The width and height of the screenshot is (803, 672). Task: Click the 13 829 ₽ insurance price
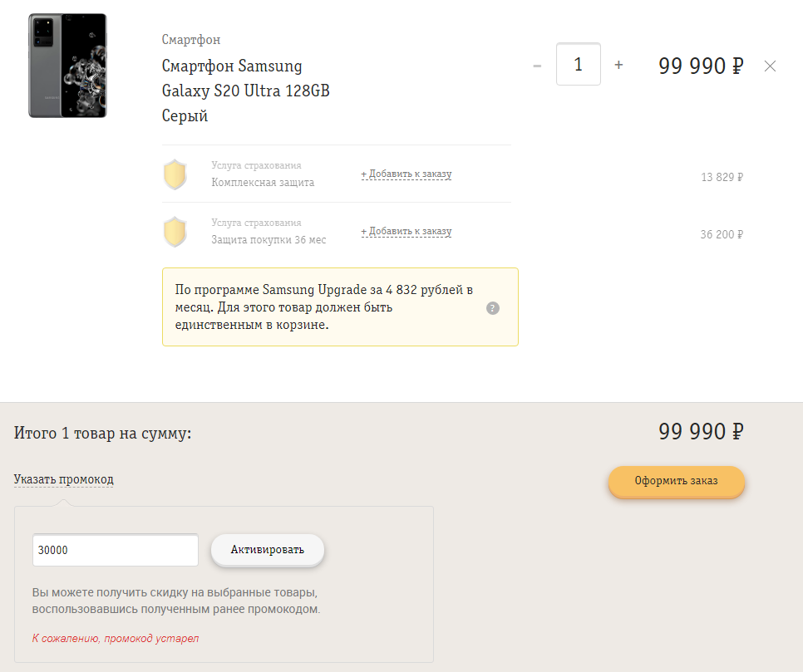point(722,177)
